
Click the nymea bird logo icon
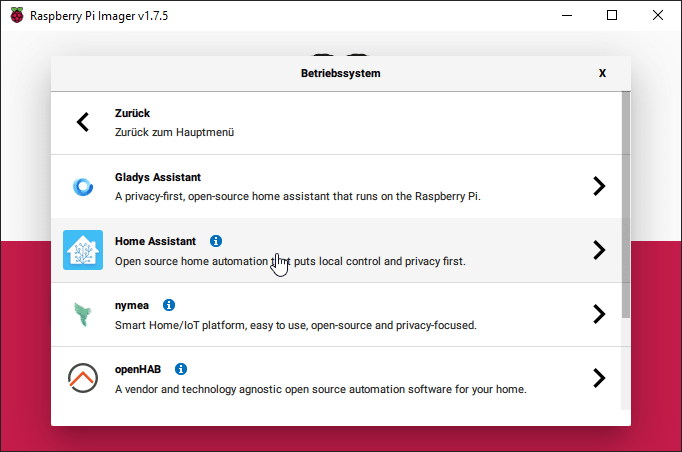(x=83, y=314)
